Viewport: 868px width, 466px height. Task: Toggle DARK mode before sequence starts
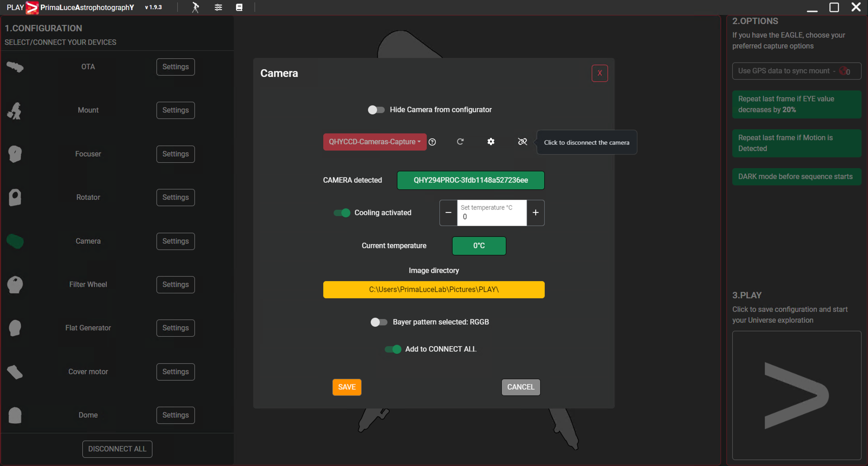pos(797,177)
